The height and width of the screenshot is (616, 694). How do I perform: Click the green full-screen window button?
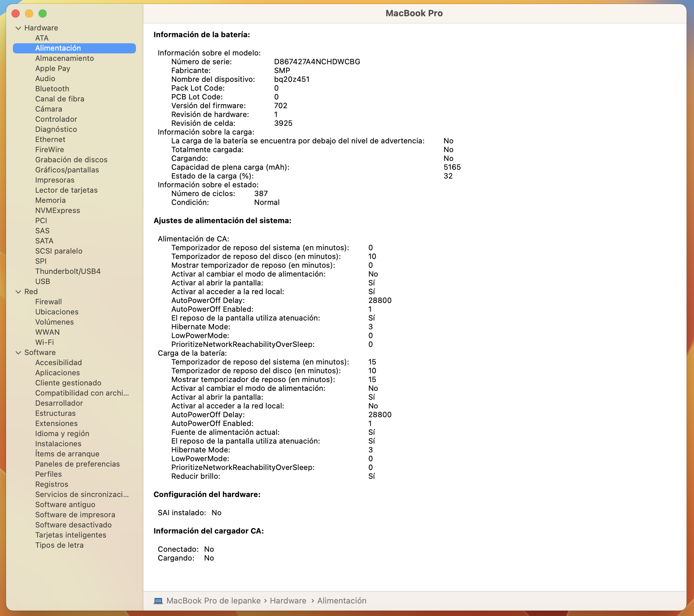(43, 14)
